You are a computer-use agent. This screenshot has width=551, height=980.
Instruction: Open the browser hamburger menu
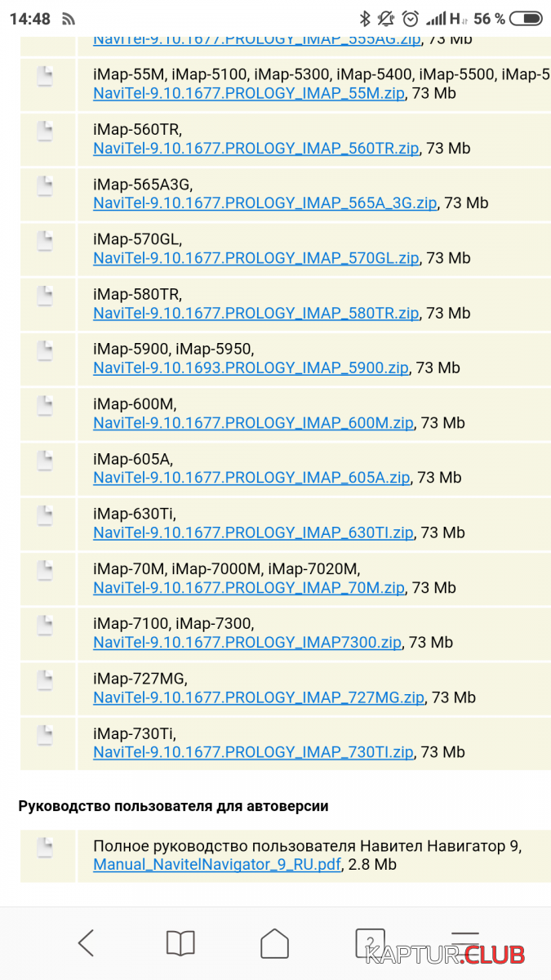464,942
